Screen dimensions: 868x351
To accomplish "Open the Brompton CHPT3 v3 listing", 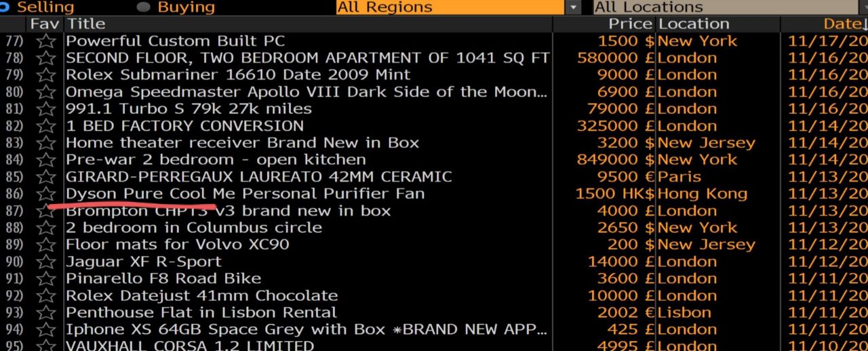I will (x=228, y=211).
